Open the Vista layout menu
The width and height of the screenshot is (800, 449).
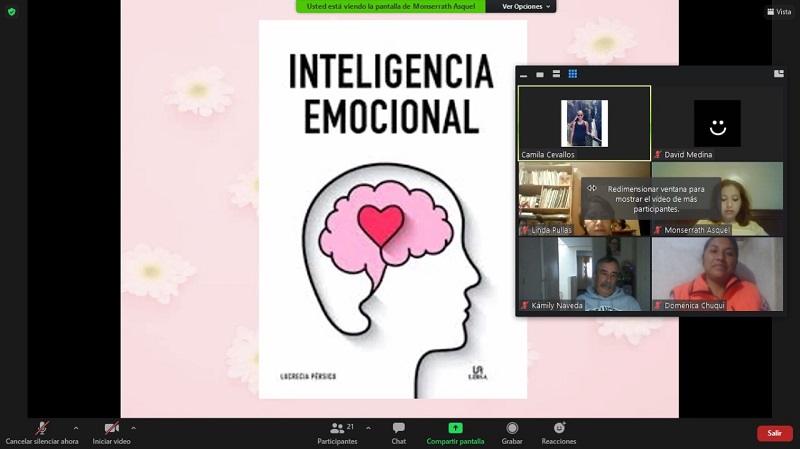(779, 12)
